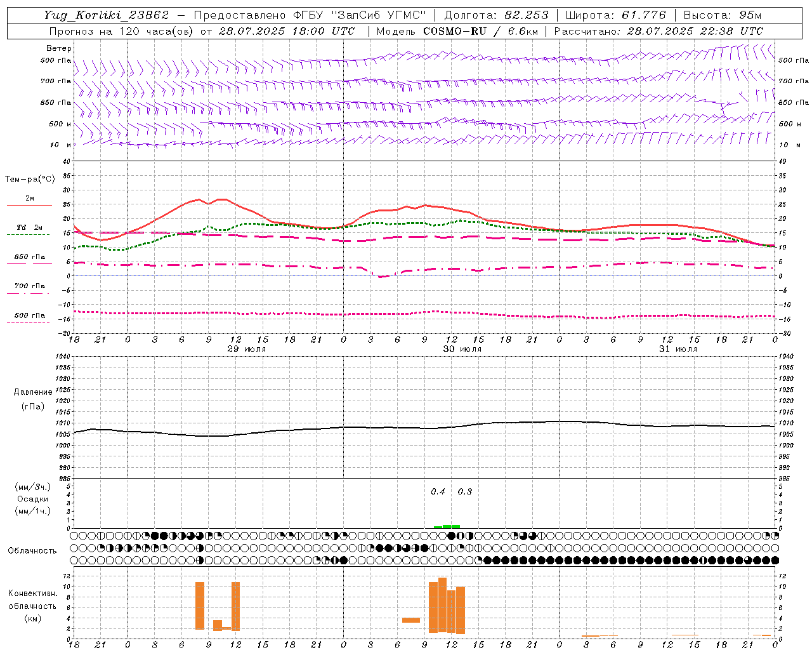
Task: Click the station name Yug_Korliki_23862 in header
Action: 107,15
